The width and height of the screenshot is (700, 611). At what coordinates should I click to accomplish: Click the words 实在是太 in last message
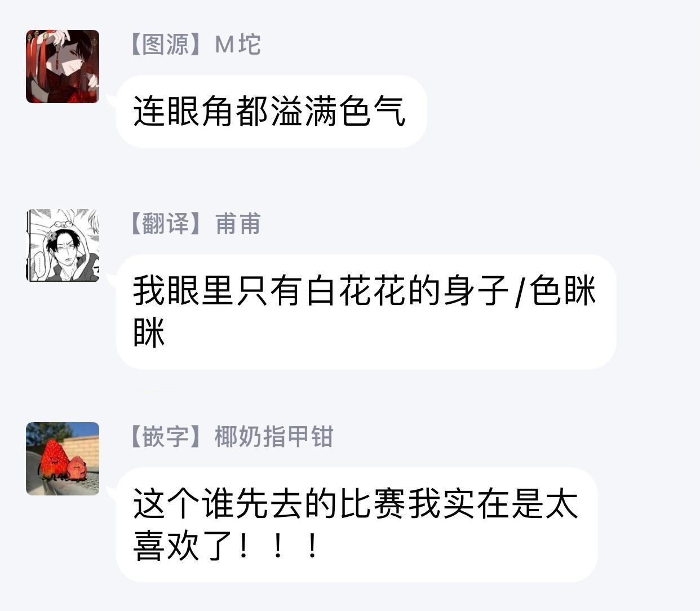(x=511, y=504)
